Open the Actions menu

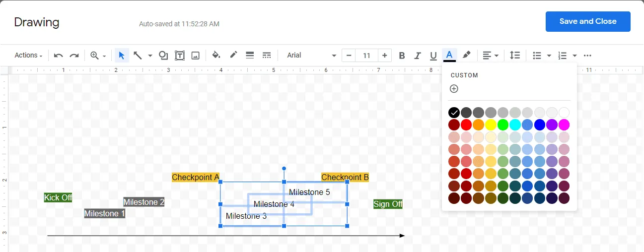pos(28,55)
